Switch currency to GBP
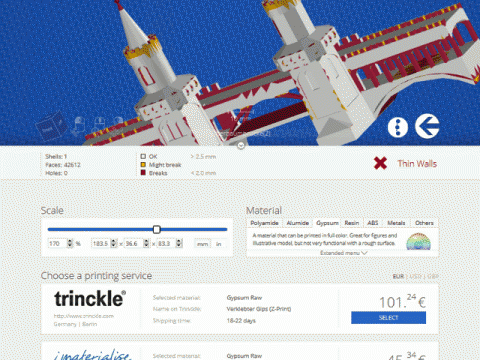 pyautogui.click(x=433, y=276)
